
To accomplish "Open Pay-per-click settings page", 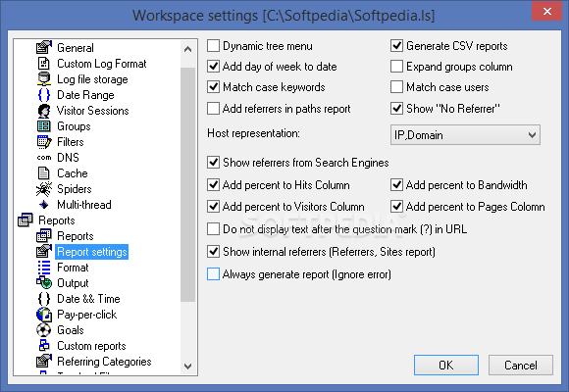I will coord(87,315).
